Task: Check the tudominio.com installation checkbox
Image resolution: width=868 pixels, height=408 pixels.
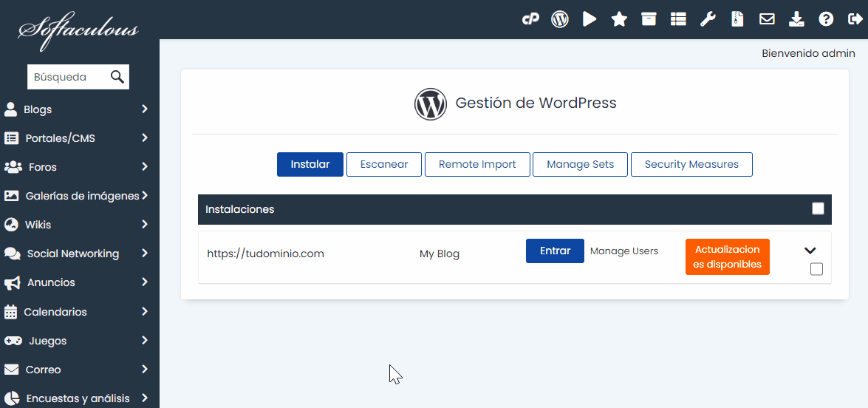Action: coord(816,269)
